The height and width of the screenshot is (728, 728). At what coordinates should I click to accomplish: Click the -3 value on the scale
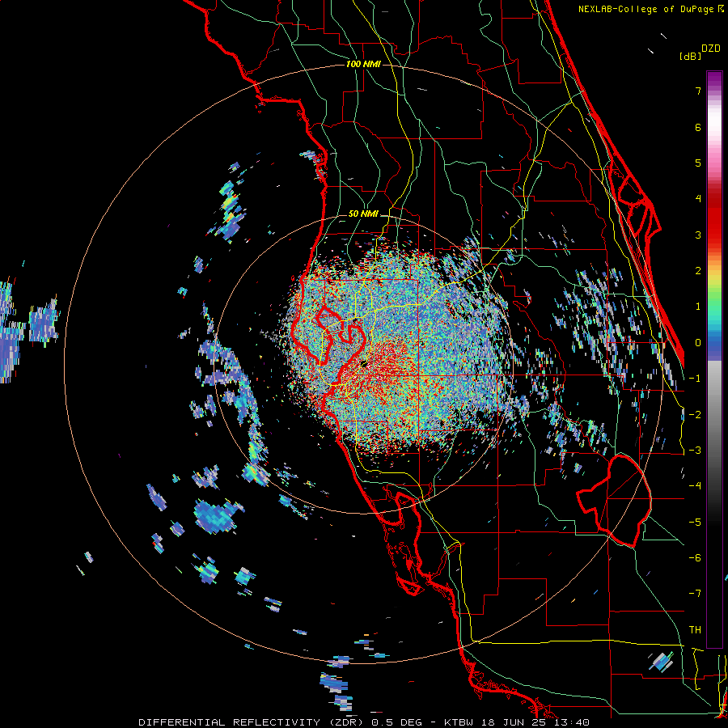click(x=695, y=450)
